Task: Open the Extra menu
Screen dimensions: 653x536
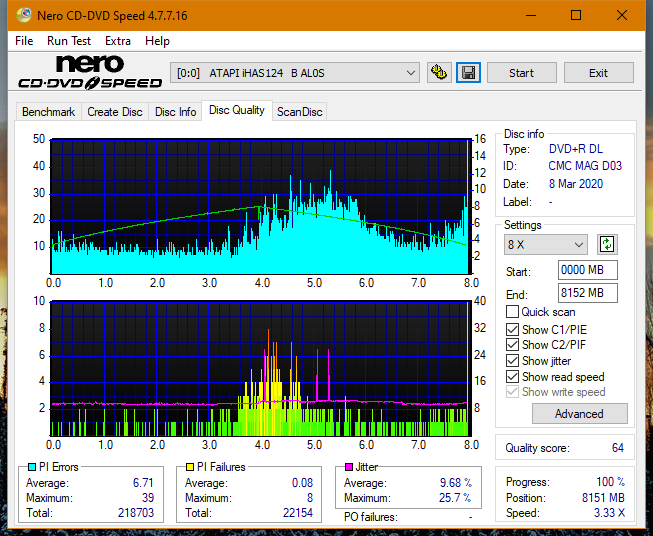Action: [x=118, y=41]
